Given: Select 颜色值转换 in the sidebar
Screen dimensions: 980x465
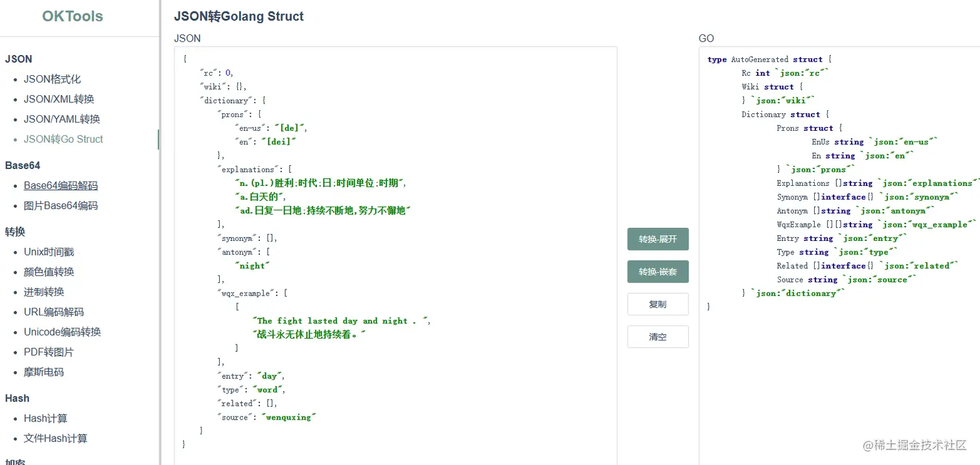Looking at the screenshot, I should [49, 272].
